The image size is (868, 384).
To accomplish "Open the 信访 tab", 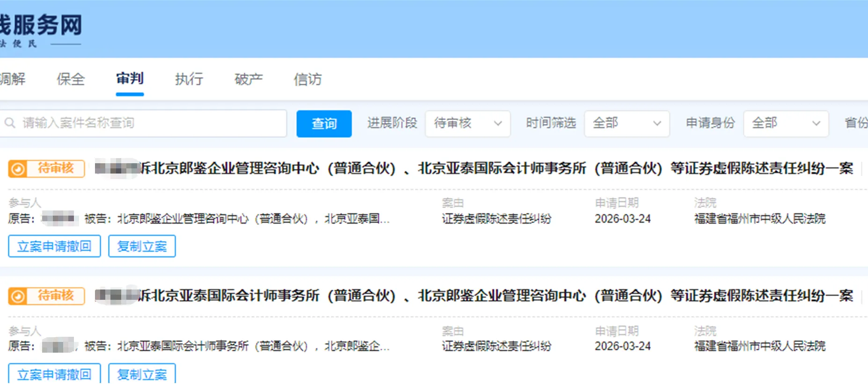I will pos(307,79).
